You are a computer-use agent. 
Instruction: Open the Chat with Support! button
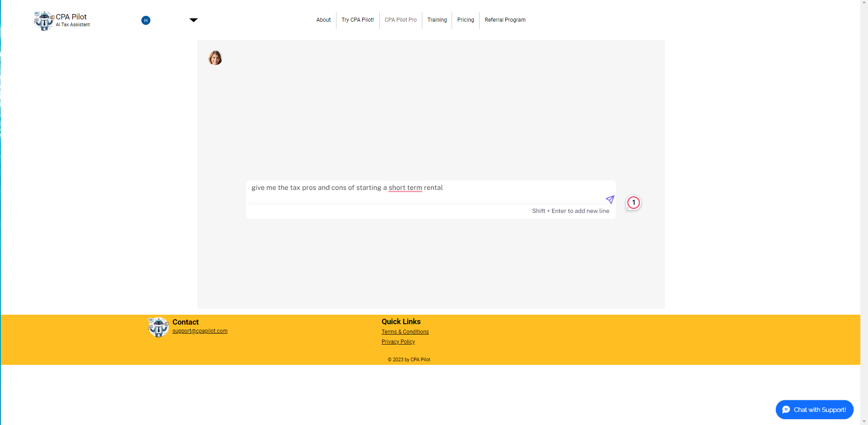pyautogui.click(x=815, y=410)
